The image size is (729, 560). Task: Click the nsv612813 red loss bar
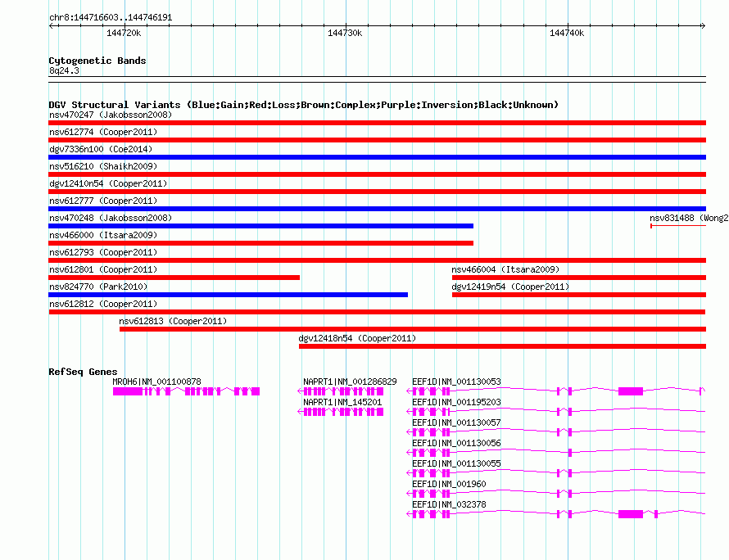[x=413, y=329]
